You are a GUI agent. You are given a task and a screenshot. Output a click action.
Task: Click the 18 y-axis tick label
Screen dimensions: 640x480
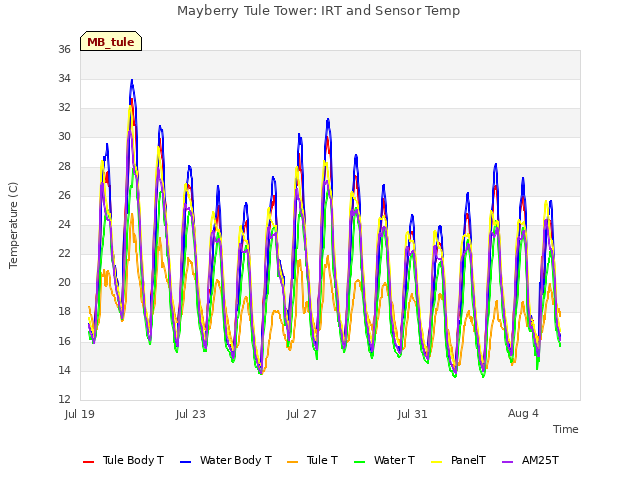click(64, 311)
